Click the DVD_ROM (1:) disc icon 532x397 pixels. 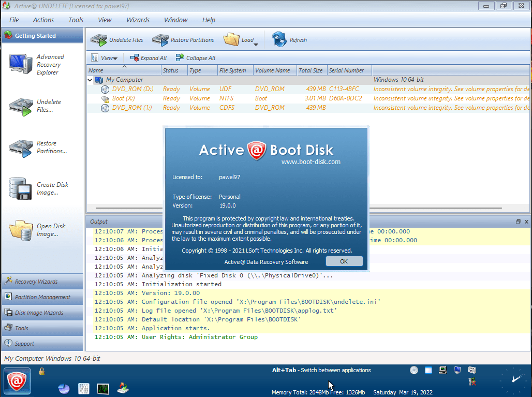[x=105, y=108]
